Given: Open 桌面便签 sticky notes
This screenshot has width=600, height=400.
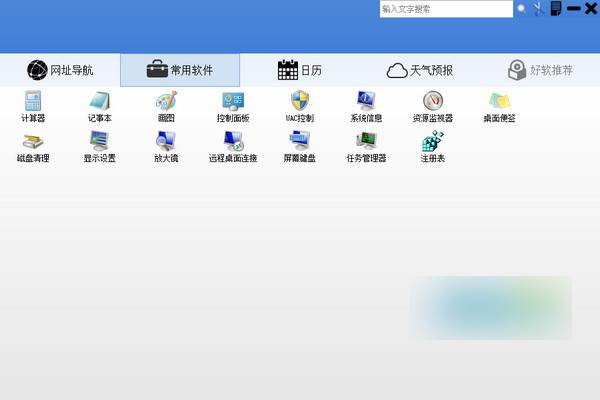Looking at the screenshot, I should pos(499,102).
